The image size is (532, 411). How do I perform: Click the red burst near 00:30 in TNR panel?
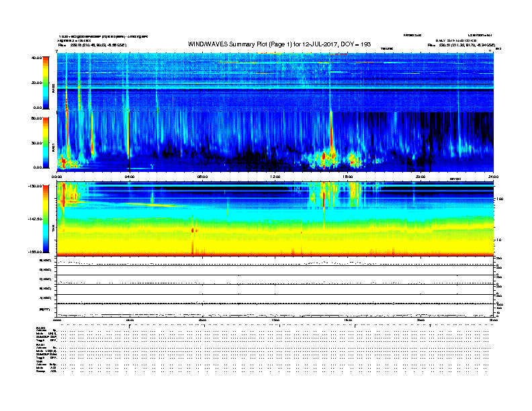tap(63, 194)
